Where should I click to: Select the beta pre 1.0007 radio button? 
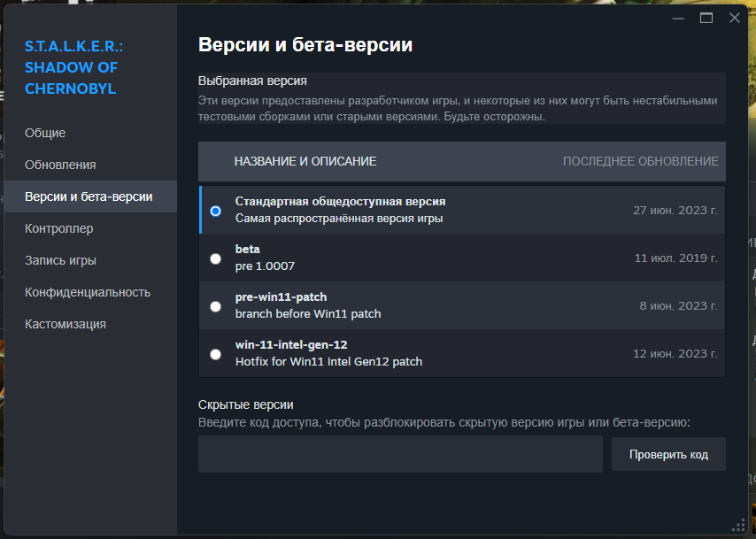(x=215, y=259)
